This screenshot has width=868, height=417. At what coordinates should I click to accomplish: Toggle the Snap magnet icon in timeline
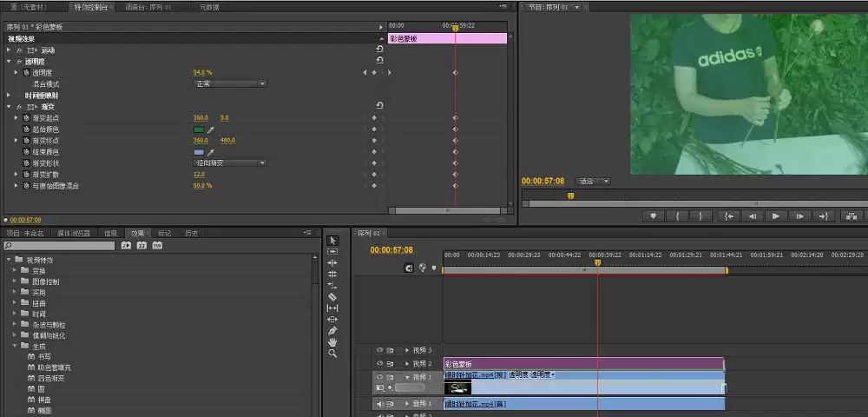(409, 268)
